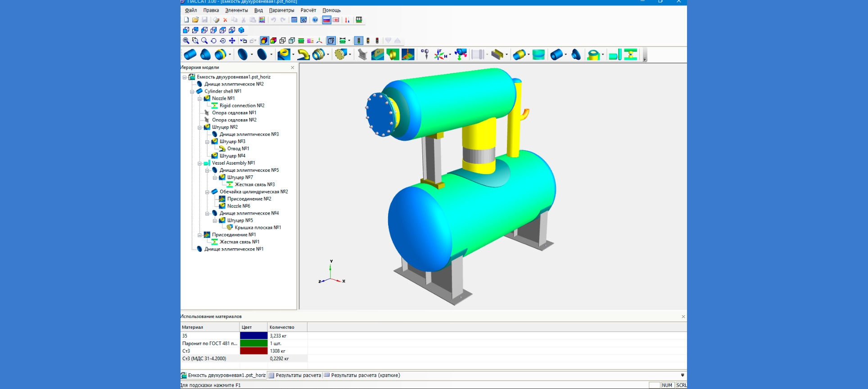Click the zoom-in magnifier icon

coord(186,41)
